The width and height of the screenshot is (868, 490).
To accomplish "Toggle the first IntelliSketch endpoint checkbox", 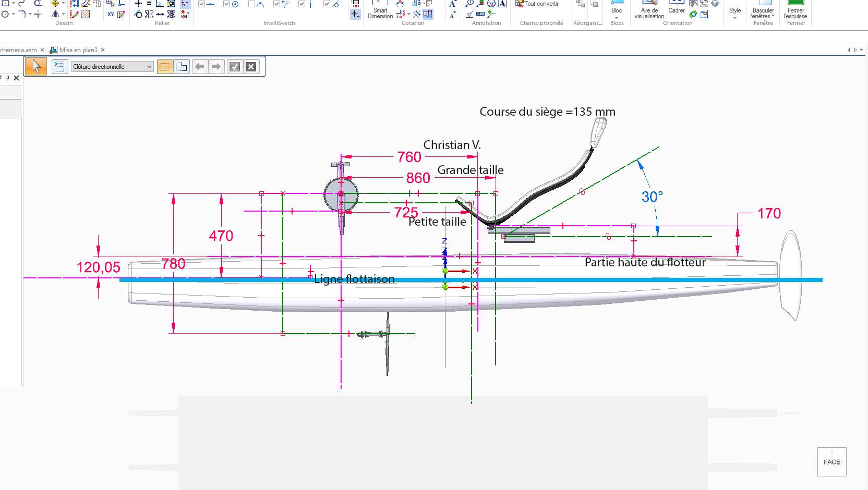I will pyautogui.click(x=202, y=4).
